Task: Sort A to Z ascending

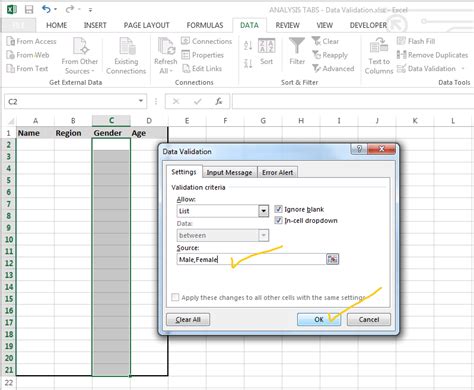Action: click(248, 46)
